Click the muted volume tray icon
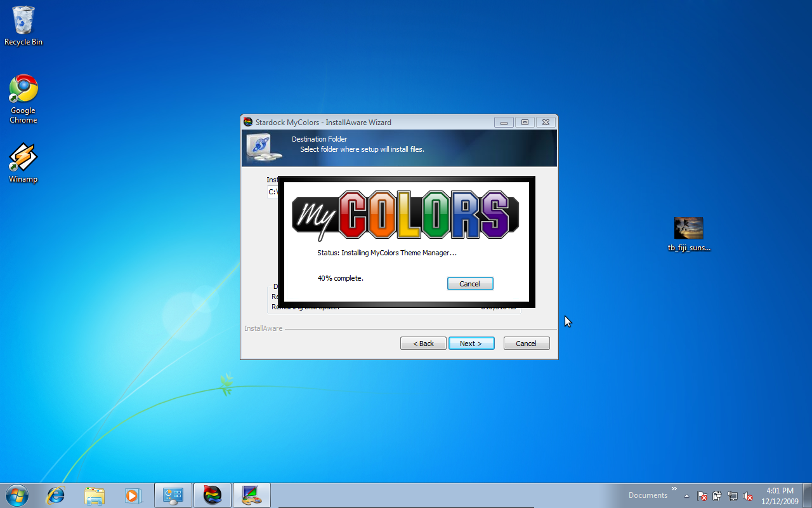The width and height of the screenshot is (812, 508). 748,496
